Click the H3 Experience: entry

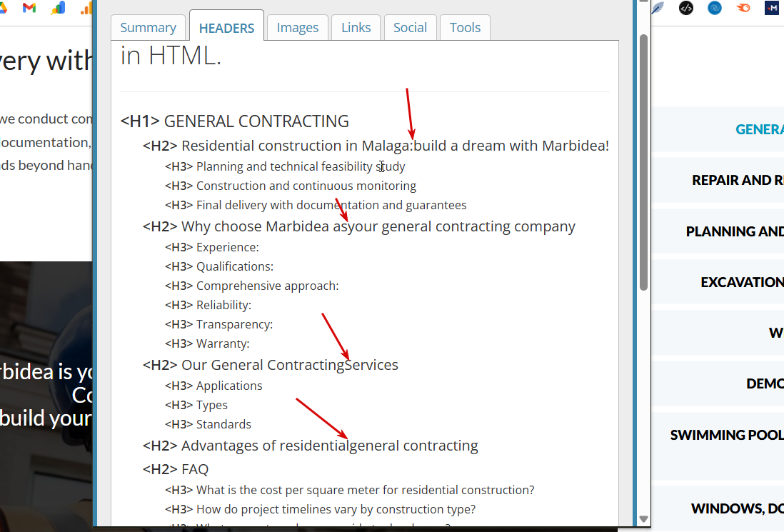click(212, 248)
